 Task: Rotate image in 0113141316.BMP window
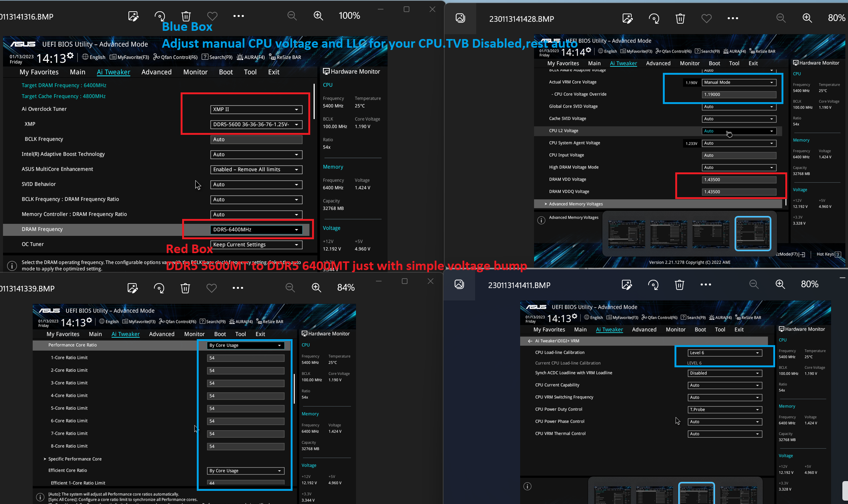160,16
